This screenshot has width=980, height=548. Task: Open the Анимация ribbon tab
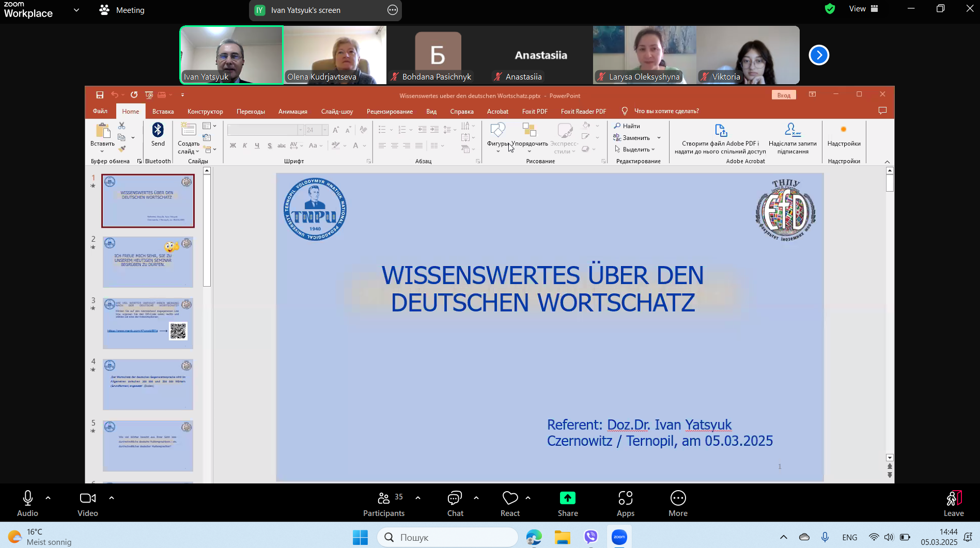(x=293, y=111)
